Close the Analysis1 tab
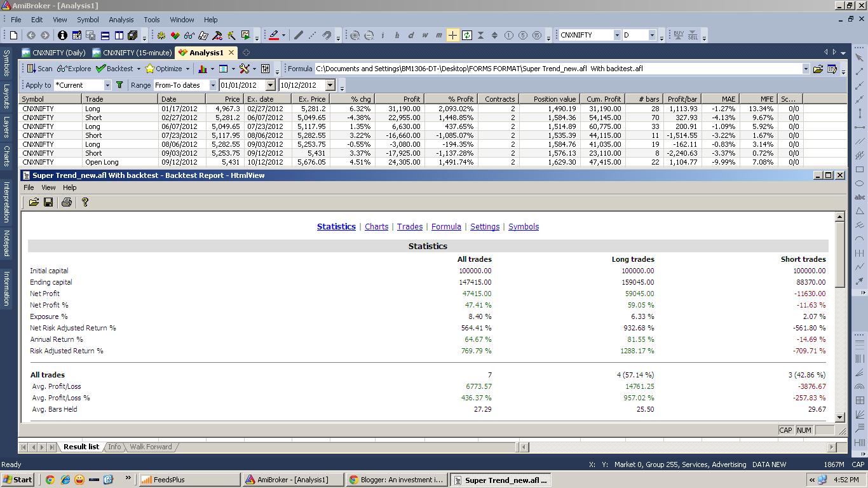This screenshot has height=488, width=868. pyautogui.click(x=231, y=53)
